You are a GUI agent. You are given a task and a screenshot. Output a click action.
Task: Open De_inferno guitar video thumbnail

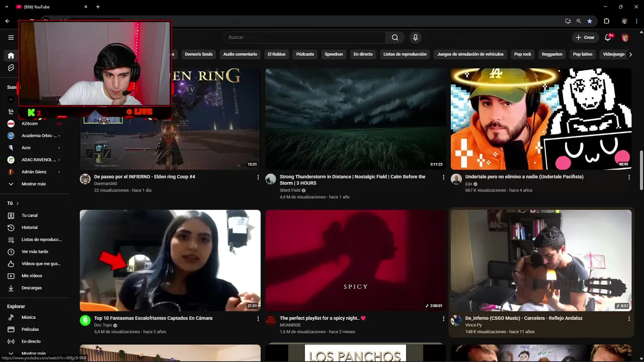tap(541, 260)
